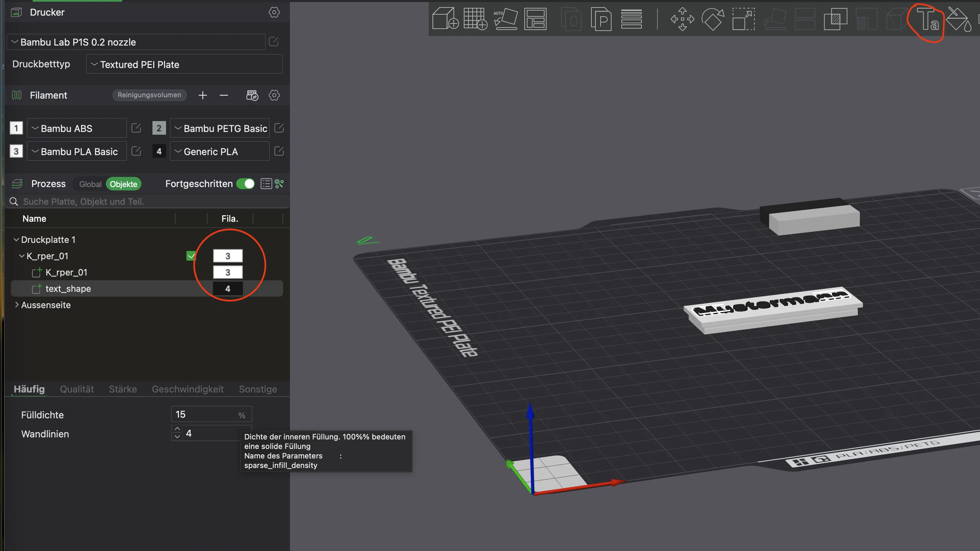Screen dimensions: 980x551
Task: Open the Mesh Boolean tool
Action: point(835,19)
